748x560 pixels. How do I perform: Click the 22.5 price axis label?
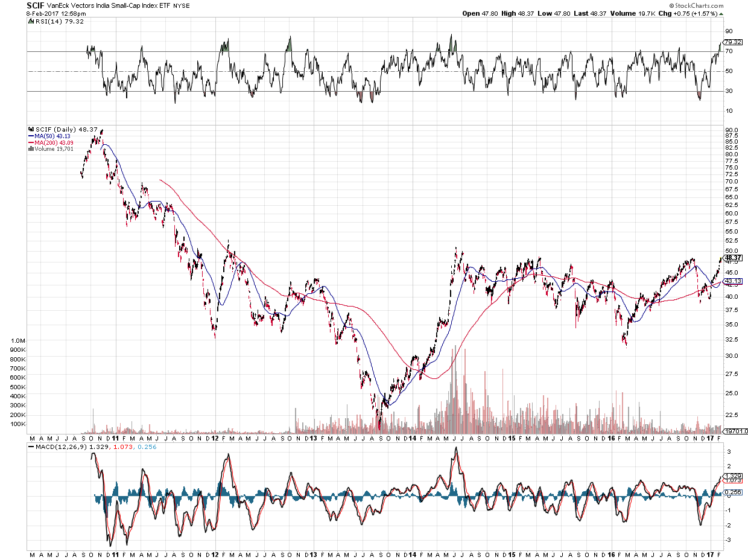[x=731, y=415]
